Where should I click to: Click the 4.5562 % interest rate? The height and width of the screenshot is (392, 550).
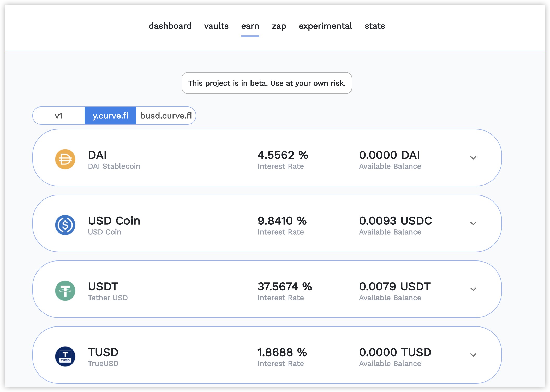point(283,155)
